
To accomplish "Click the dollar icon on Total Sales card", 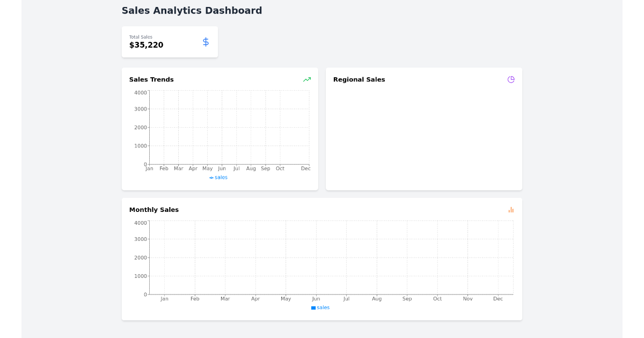I will tap(206, 41).
